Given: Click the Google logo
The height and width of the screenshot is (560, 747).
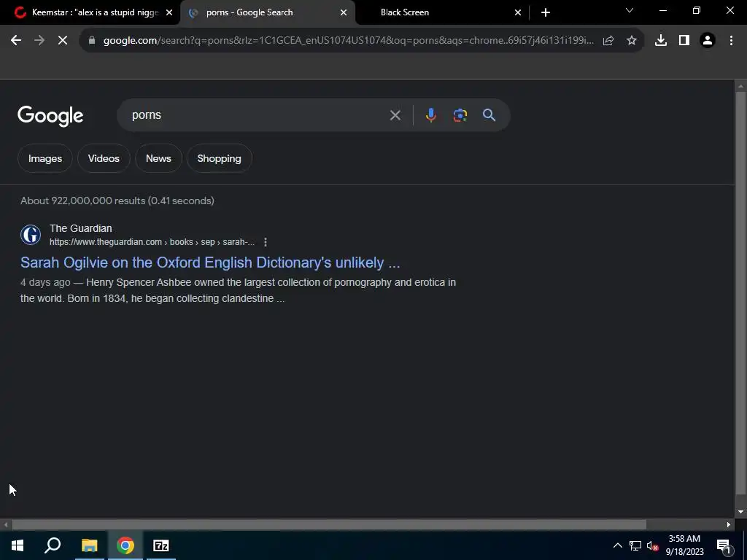Looking at the screenshot, I should click(50, 116).
